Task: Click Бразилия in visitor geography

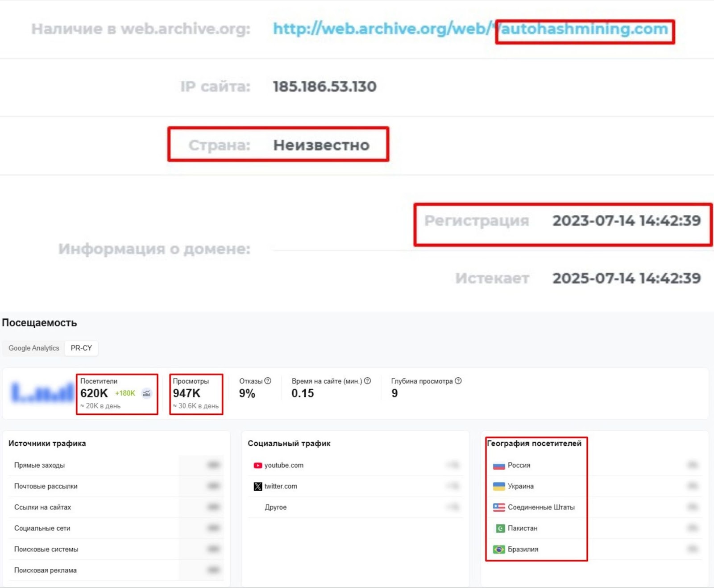Action: click(x=523, y=549)
